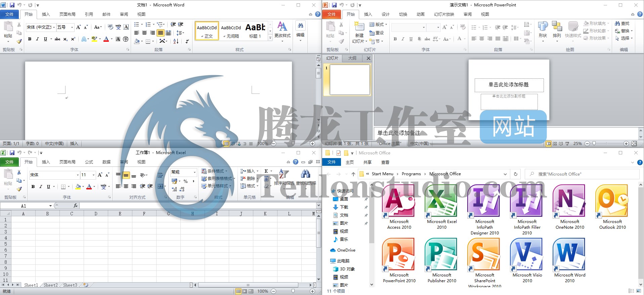This screenshot has width=644, height=295.
Task: Open PowerPoint Design (设计) tab
Action: coord(385,14)
